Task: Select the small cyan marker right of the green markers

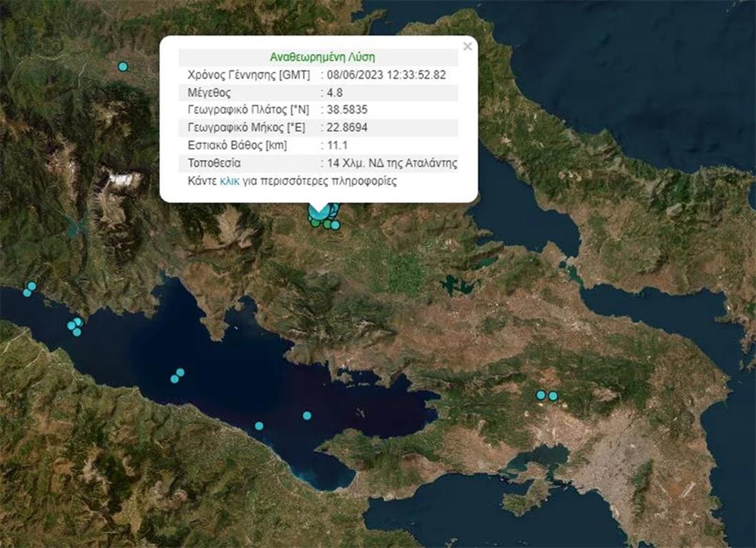Action: 335,225
